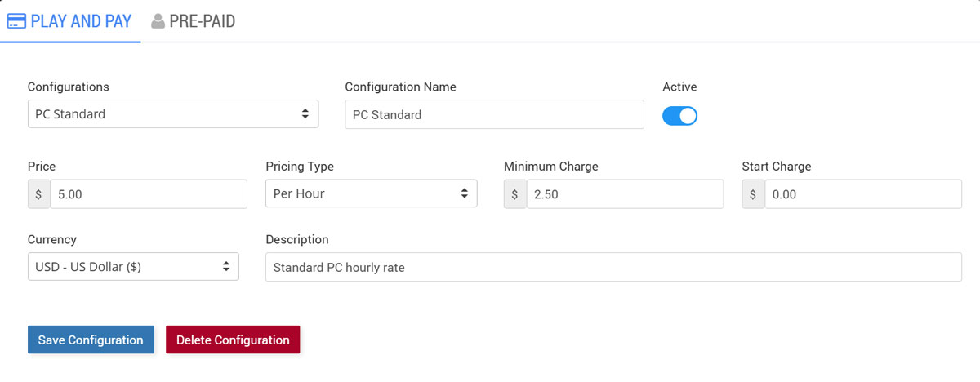Expand the Pricing Type dropdown
The image size is (980, 382).
(x=371, y=194)
